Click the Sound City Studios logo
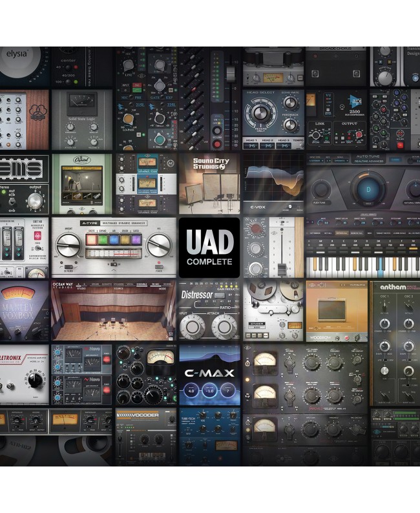This screenshot has width=420, height=513. coord(211,163)
